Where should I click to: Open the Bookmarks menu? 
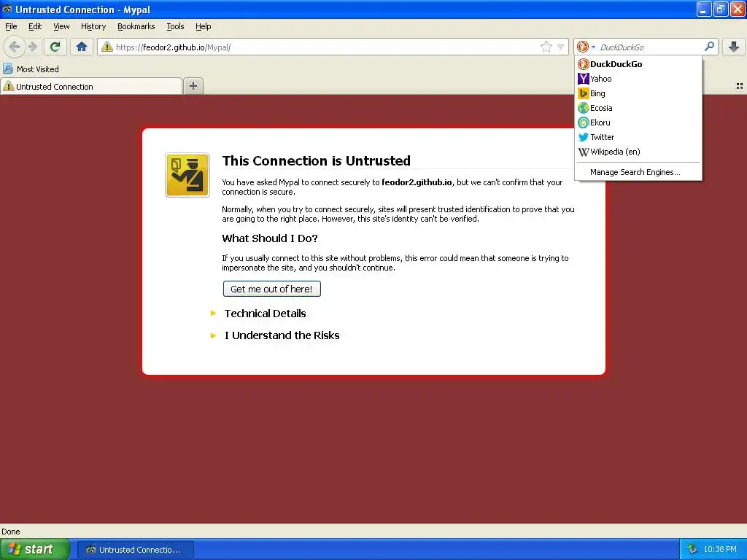pyautogui.click(x=136, y=26)
